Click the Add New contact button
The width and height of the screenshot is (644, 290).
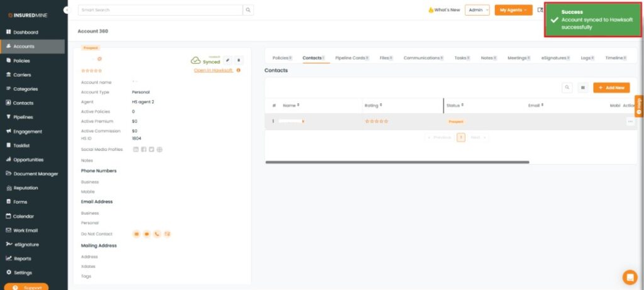(611, 87)
